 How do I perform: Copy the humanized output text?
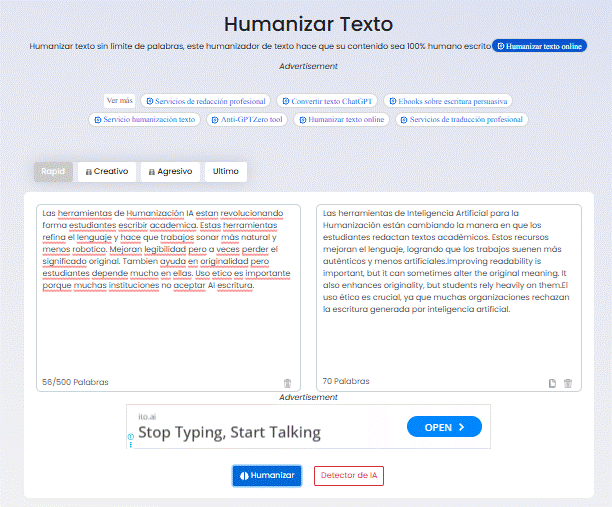pyautogui.click(x=552, y=383)
